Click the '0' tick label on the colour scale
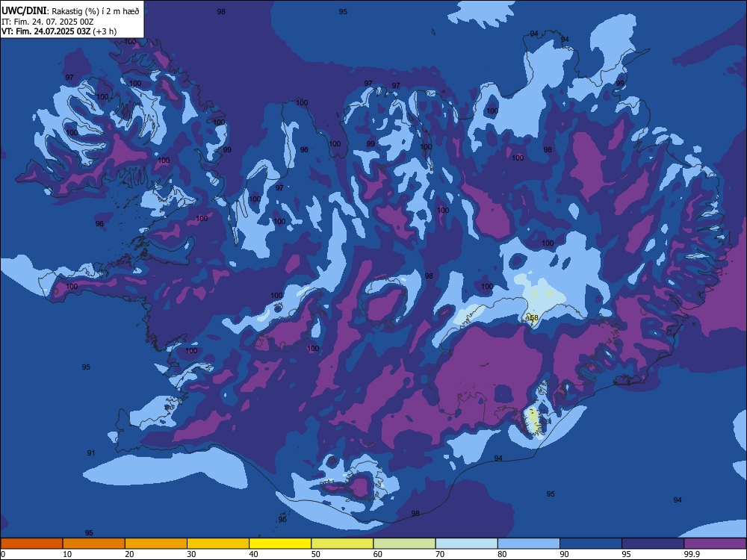This screenshot has height=560, width=747. [3, 554]
